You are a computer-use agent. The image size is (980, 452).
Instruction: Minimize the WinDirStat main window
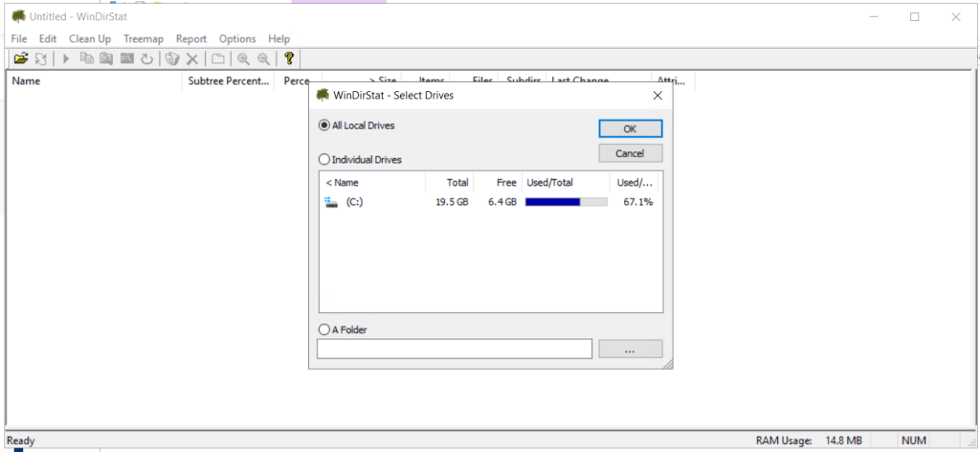873,17
